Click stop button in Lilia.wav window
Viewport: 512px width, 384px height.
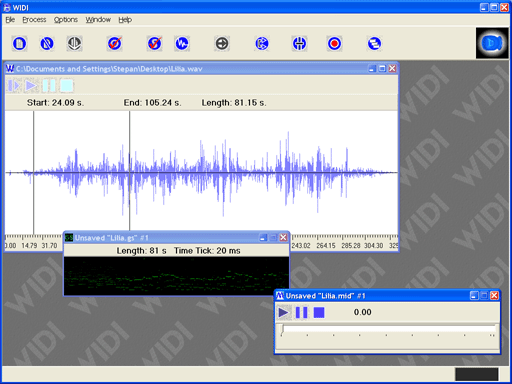(67, 86)
